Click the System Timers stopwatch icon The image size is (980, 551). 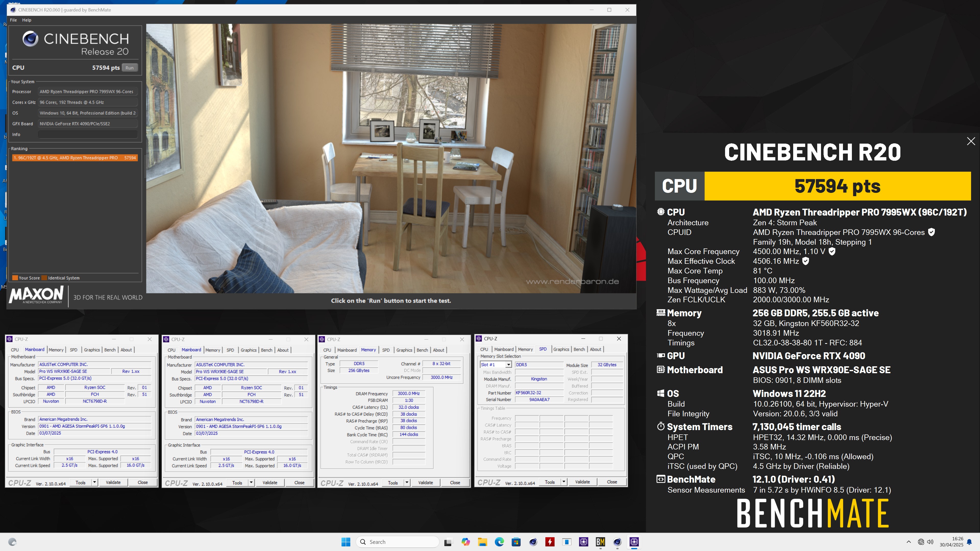pos(661,426)
